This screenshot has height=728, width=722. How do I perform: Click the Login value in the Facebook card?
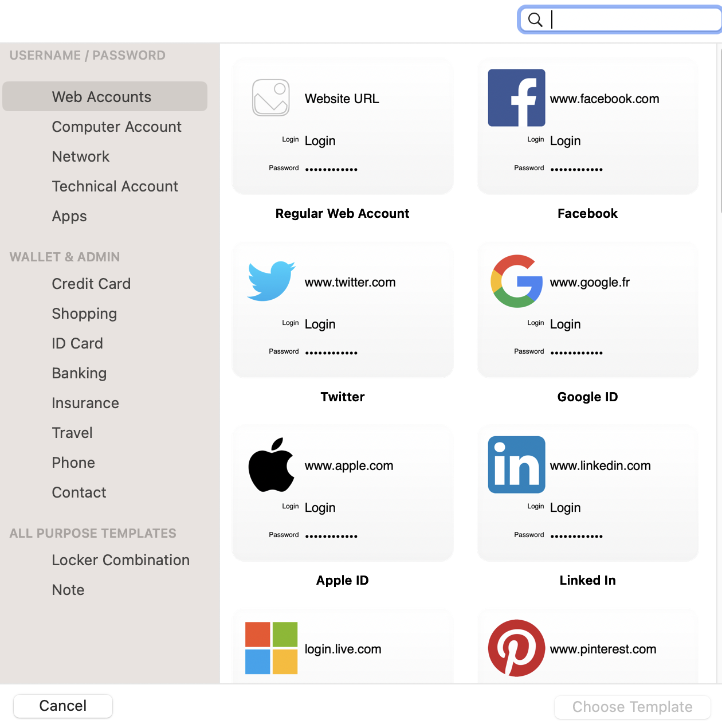pyautogui.click(x=566, y=141)
